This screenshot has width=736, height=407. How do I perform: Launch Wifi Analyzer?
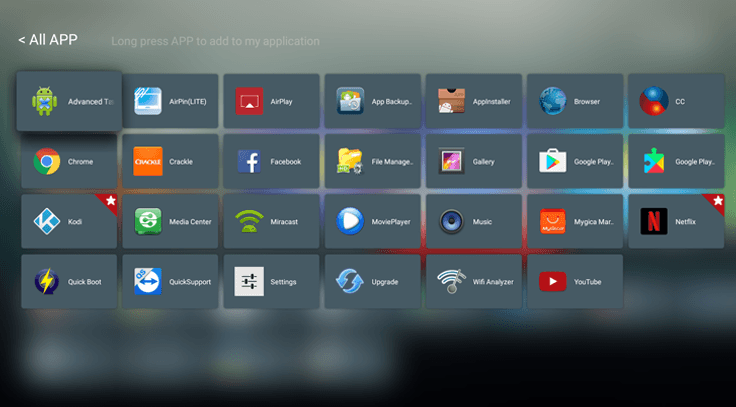(474, 281)
